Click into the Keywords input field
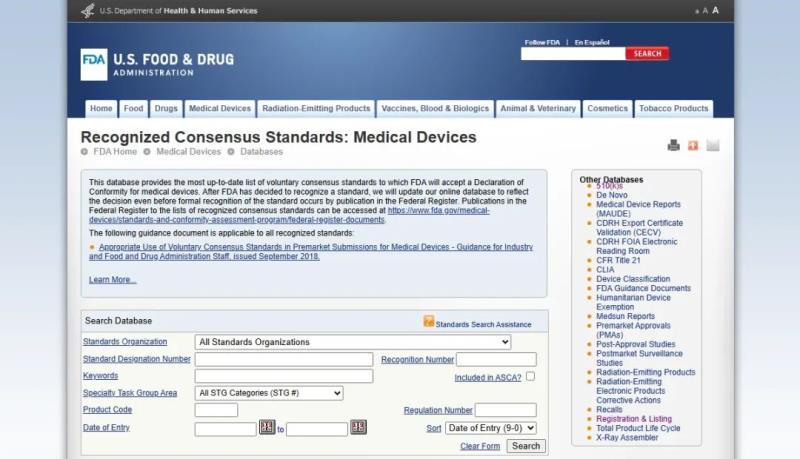Image resolution: width=800 pixels, height=459 pixels. [x=284, y=377]
